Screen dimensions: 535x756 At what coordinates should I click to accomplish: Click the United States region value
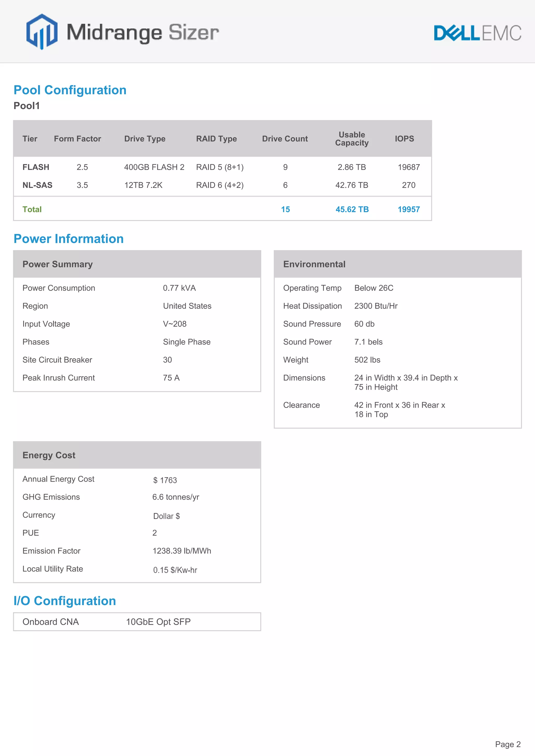tap(187, 306)
